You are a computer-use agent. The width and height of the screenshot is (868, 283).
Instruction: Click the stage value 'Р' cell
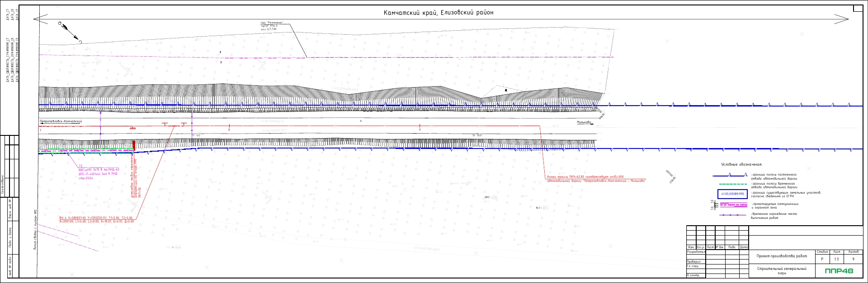[x=823, y=259]
